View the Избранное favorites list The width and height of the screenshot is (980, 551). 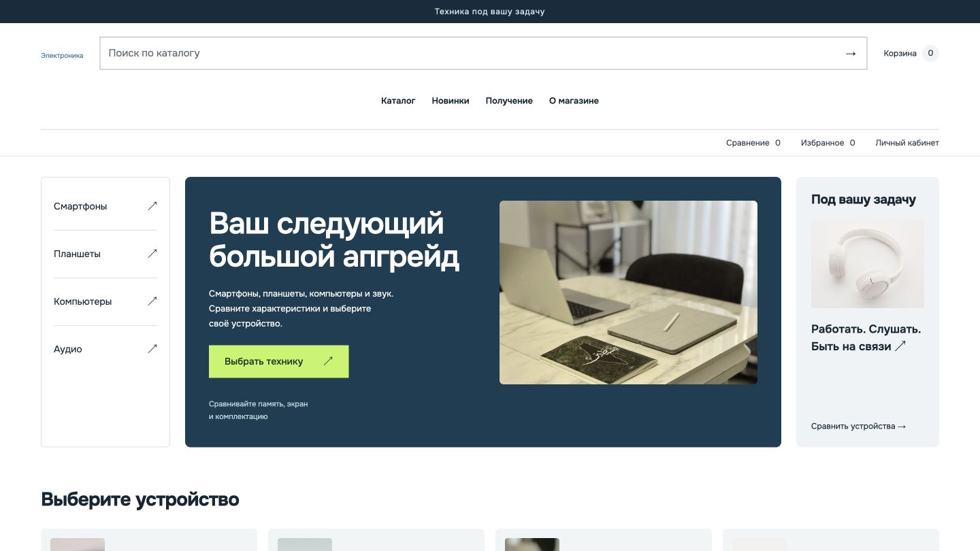click(828, 143)
